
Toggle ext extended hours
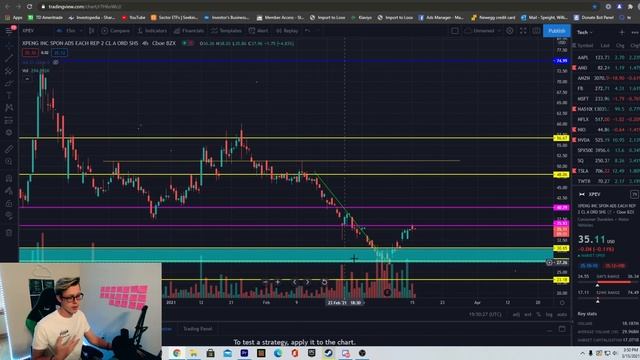(x=528, y=314)
